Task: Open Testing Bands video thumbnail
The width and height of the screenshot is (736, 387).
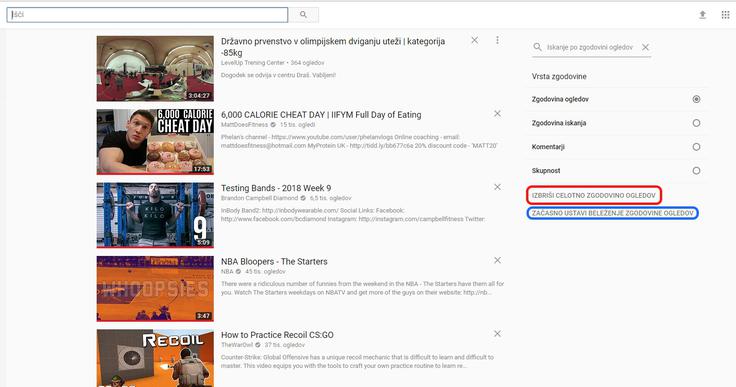Action: [x=155, y=215]
